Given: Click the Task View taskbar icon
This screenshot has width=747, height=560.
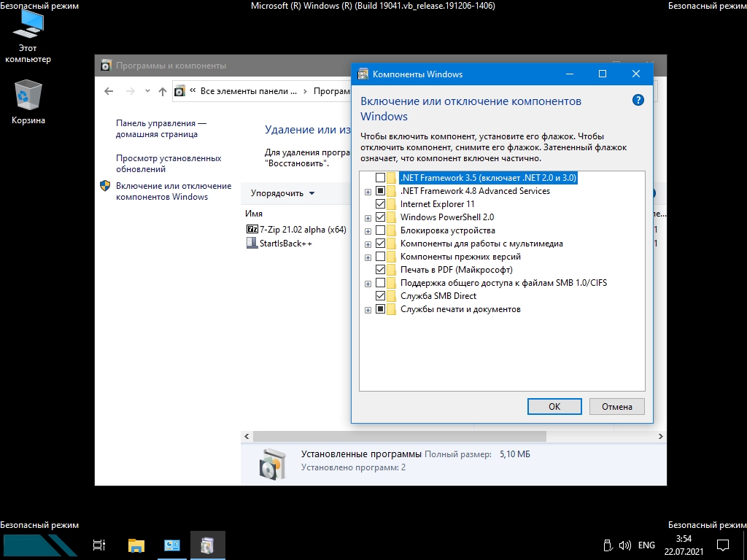Looking at the screenshot, I should (99, 545).
